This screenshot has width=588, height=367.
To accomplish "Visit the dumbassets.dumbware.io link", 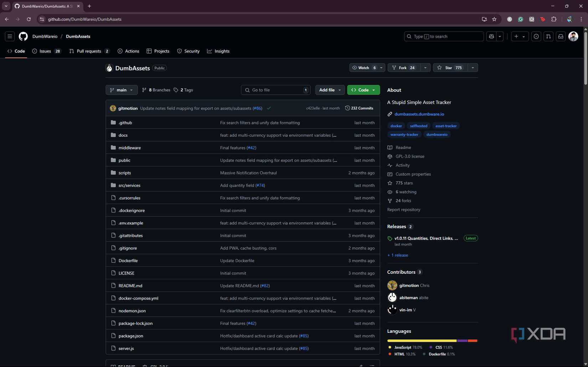I will (x=419, y=114).
